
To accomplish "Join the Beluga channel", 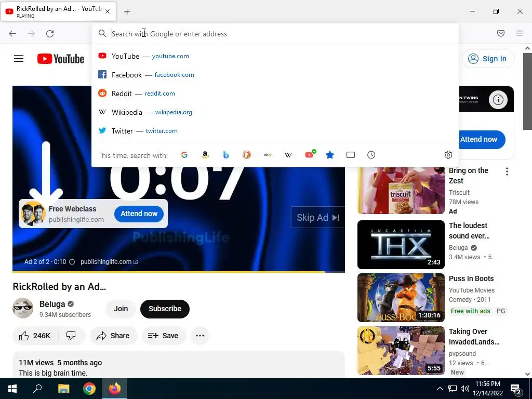I will (x=121, y=309).
